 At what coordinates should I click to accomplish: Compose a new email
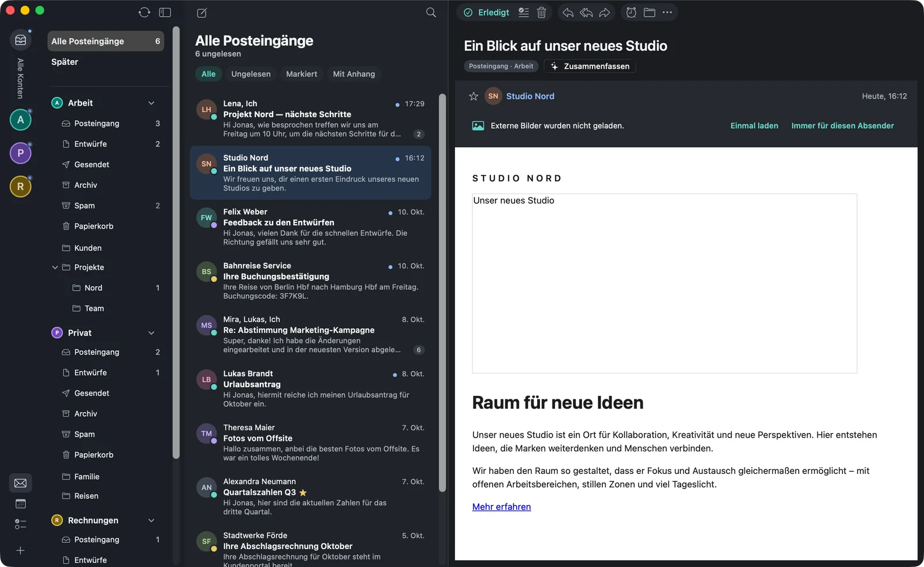pyautogui.click(x=202, y=13)
